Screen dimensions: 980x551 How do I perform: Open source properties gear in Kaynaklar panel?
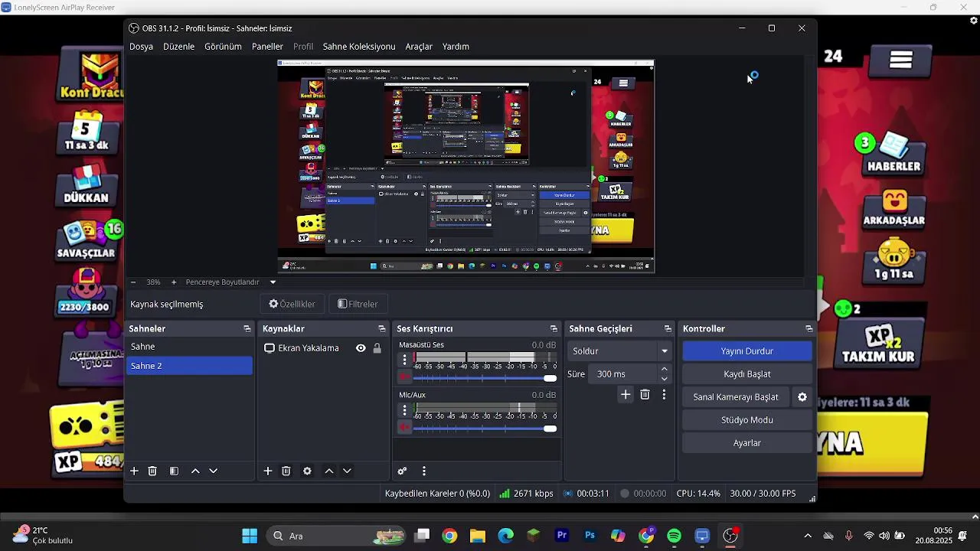click(307, 471)
